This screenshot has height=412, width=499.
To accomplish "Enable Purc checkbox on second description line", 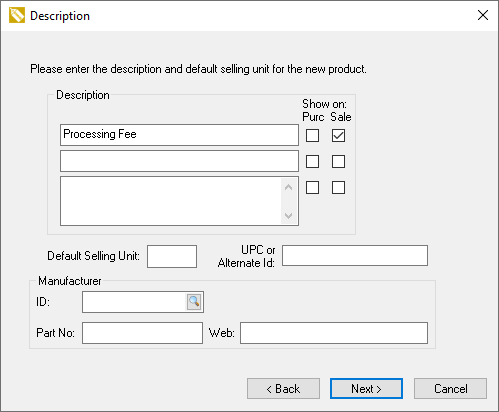I will (x=312, y=161).
